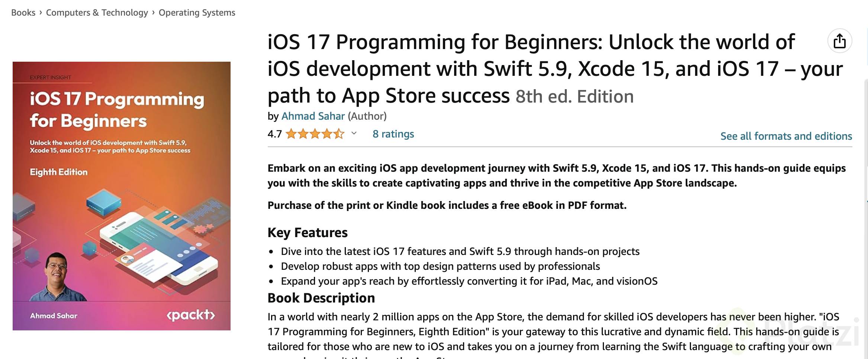This screenshot has width=868, height=359.
Task: Click the packt logo on book cover
Action: pos(191,315)
